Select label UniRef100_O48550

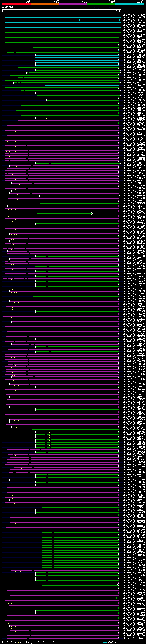(x=133, y=183)
